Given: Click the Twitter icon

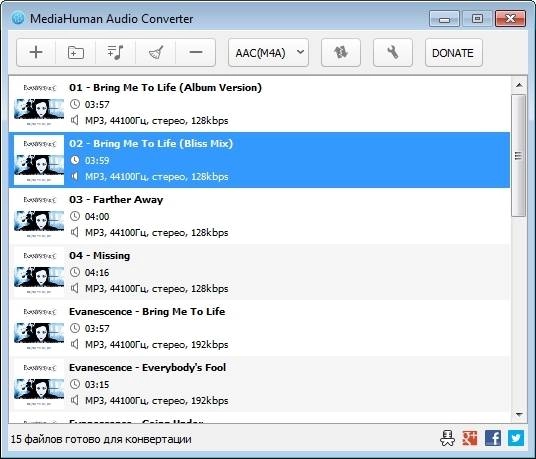Looking at the screenshot, I should 516,438.
